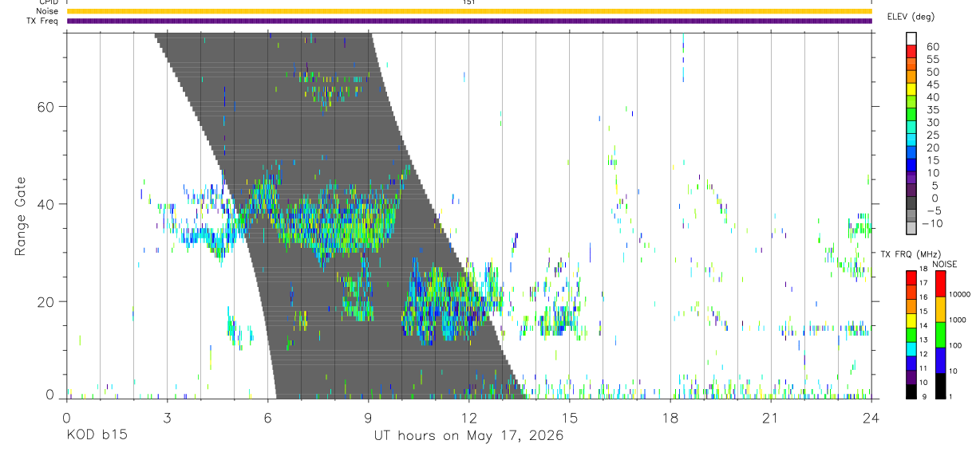
Task: Click NOISE colorbar label '100'
Action: 956,346
